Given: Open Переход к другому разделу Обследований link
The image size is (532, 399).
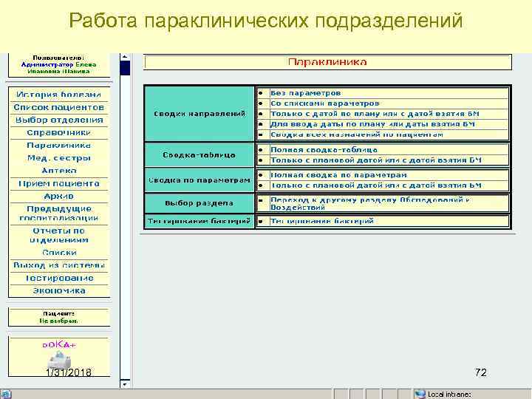Looking at the screenshot, I should [370, 204].
